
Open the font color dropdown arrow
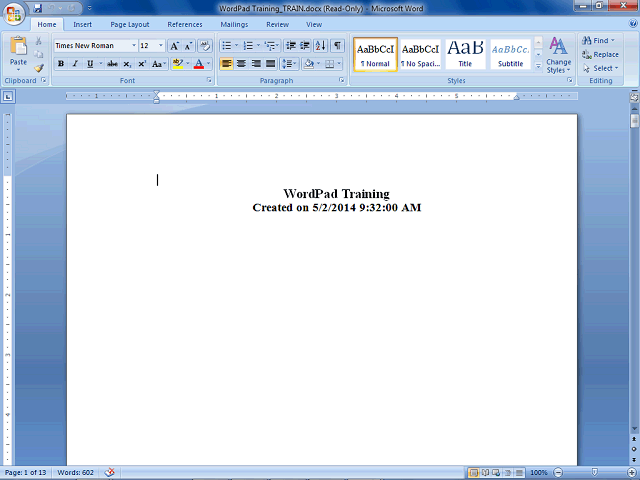(209, 64)
